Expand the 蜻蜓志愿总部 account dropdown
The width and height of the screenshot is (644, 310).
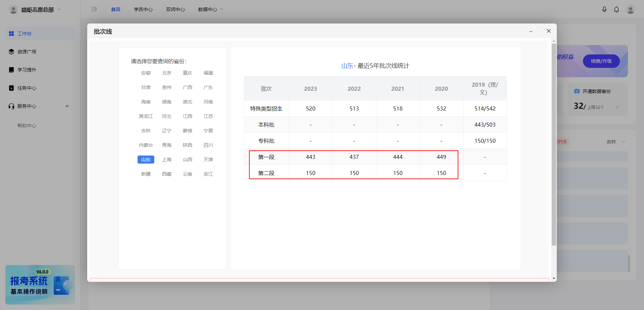(x=59, y=9)
